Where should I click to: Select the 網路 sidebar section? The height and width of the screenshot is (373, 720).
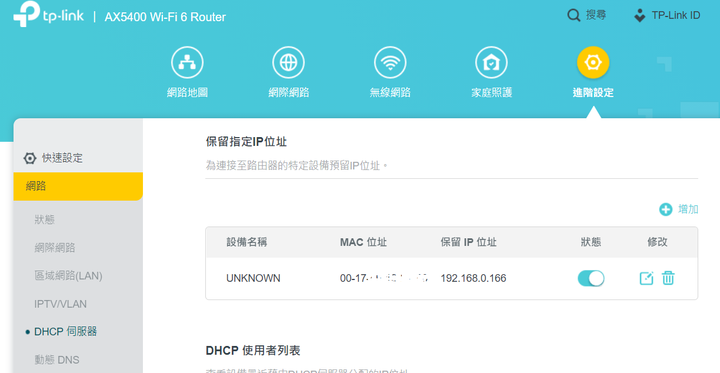coord(78,186)
